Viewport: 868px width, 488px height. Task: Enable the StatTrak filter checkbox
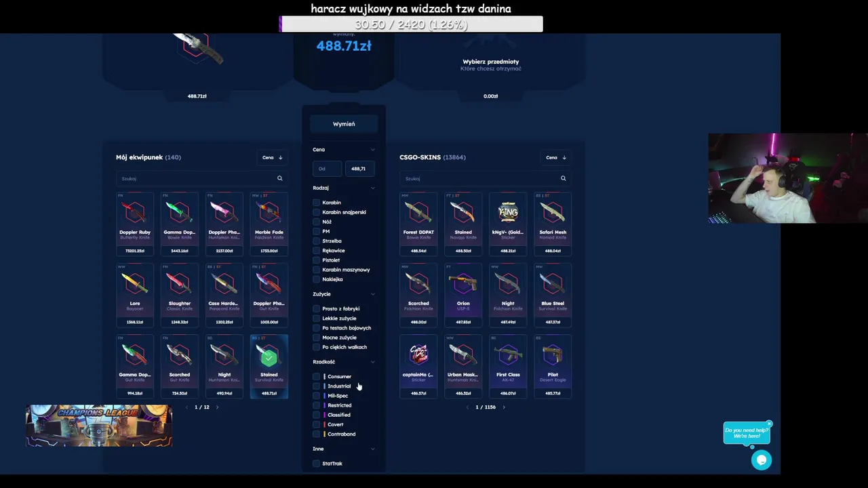pos(316,464)
